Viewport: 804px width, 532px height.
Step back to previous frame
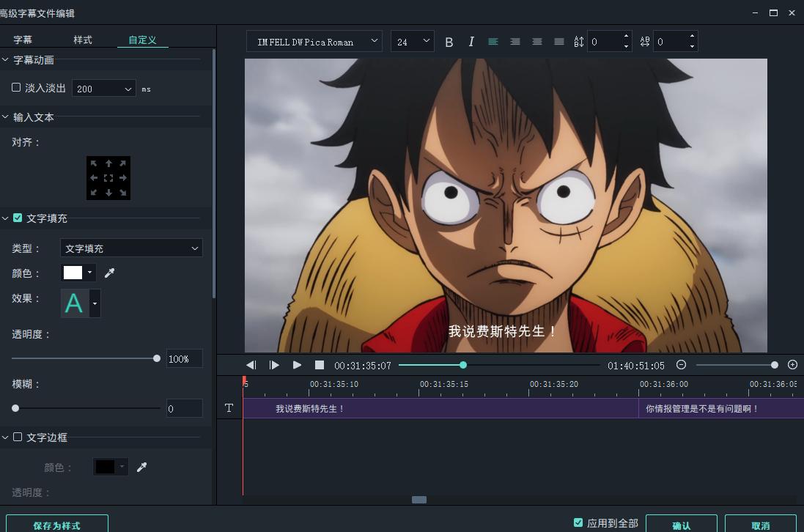[251, 365]
